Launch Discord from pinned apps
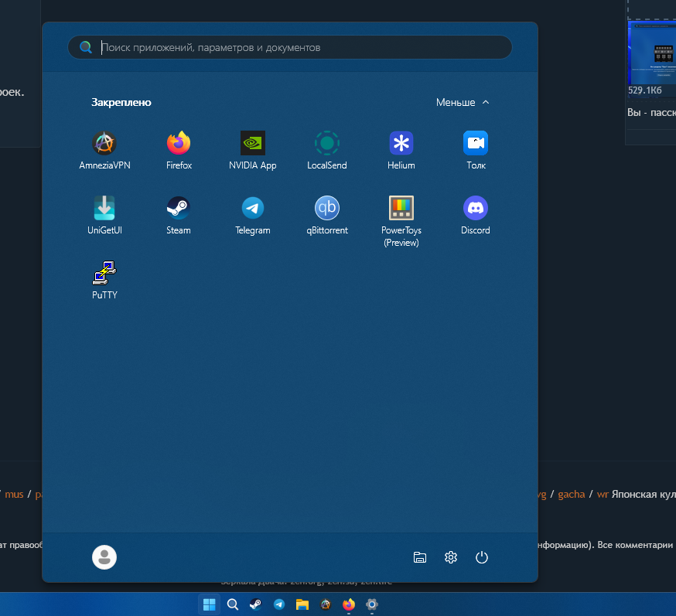 (x=476, y=215)
